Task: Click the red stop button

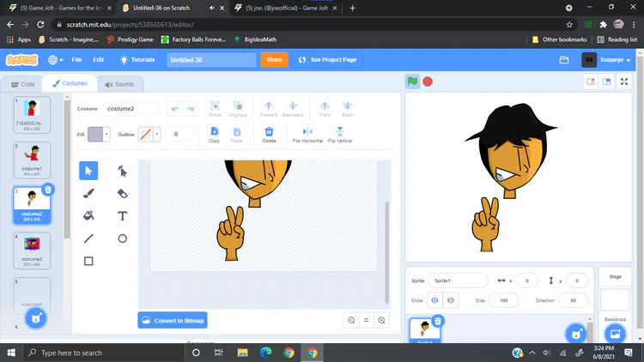Action: click(428, 81)
